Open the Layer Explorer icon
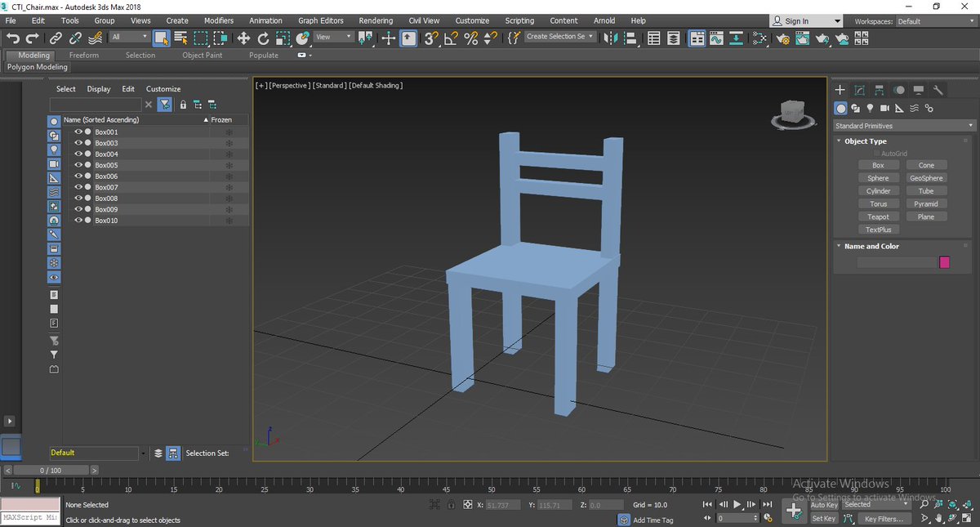Viewport: 980px width, 527px height. [673, 38]
